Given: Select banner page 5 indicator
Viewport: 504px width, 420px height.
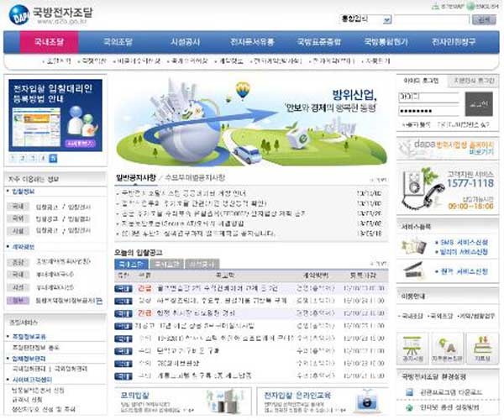Looking at the screenshot, I should click(53, 157).
